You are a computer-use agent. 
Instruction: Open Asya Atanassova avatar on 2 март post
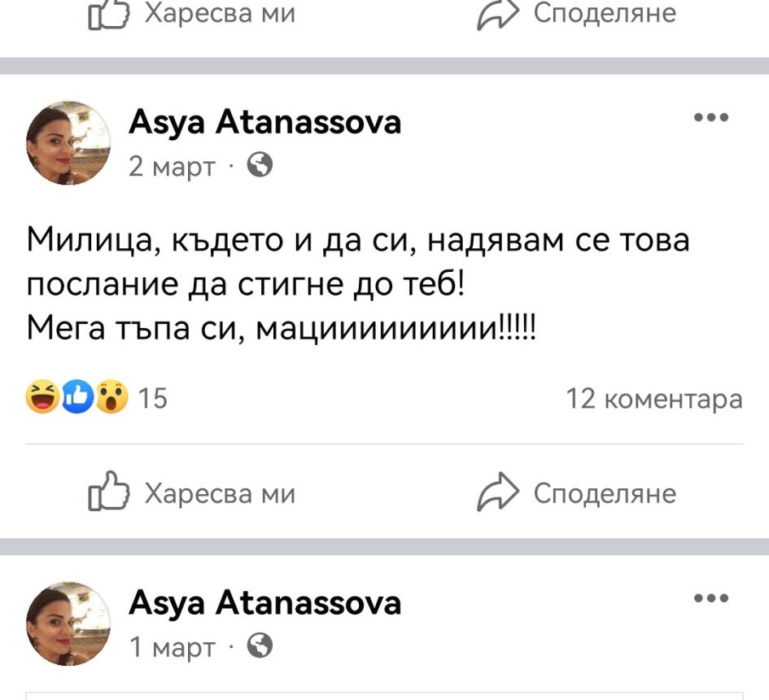(x=69, y=143)
